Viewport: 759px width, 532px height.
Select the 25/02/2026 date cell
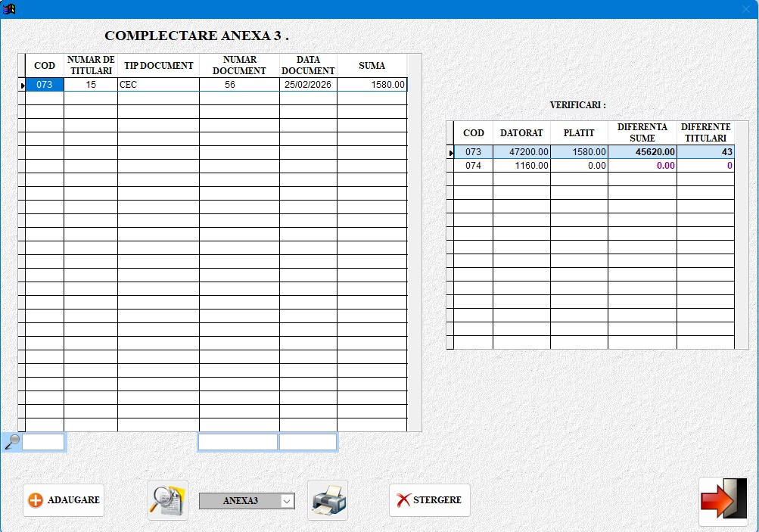click(x=308, y=85)
